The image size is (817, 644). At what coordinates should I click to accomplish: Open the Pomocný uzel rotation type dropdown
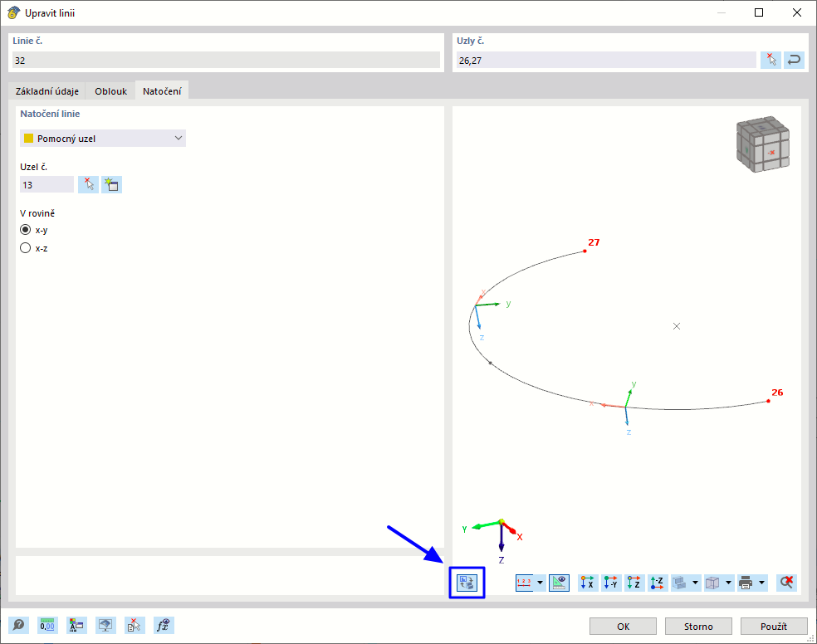[103, 139]
